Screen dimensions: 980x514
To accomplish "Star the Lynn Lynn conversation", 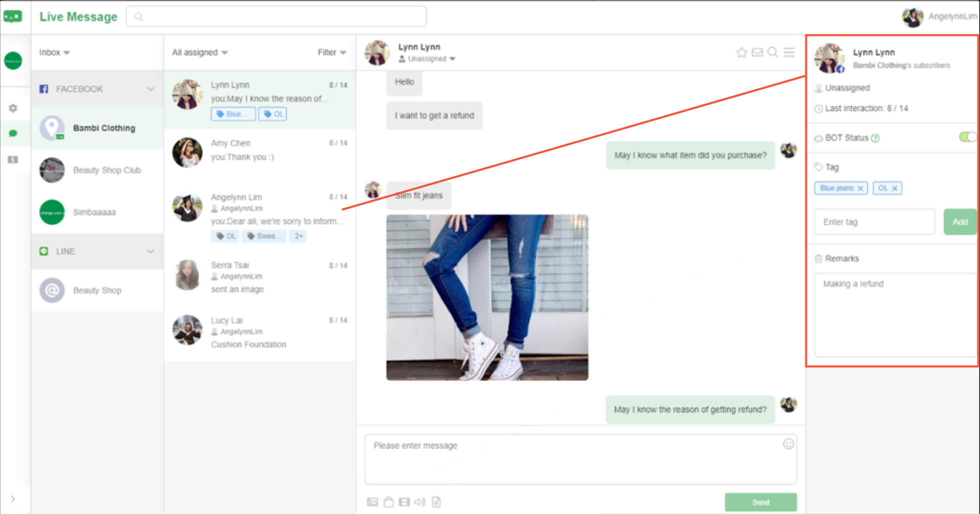I will [x=741, y=52].
